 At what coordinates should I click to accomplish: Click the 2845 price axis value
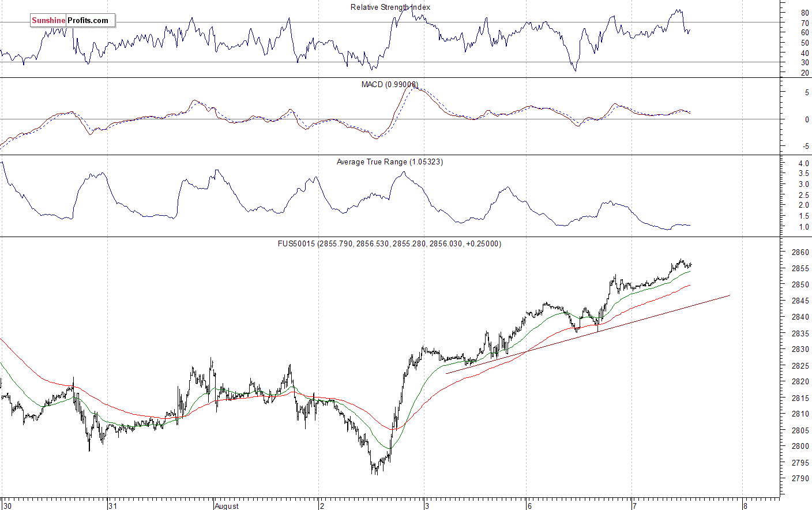(800, 301)
